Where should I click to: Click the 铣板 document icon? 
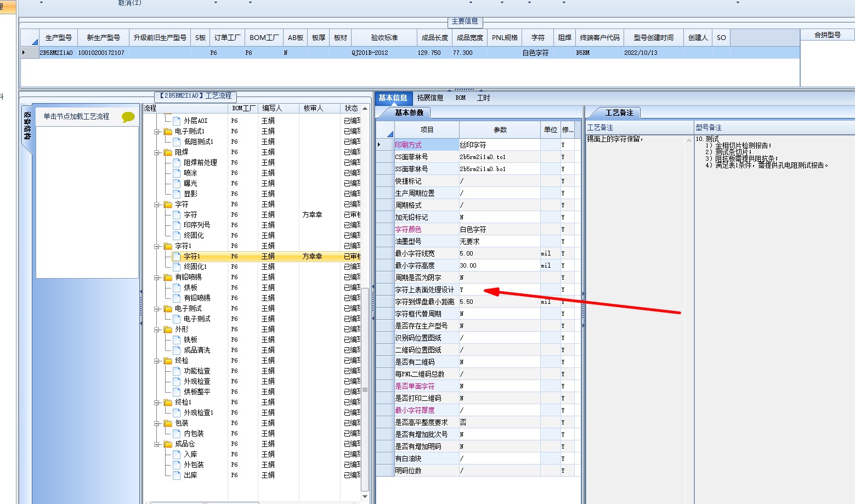(177, 339)
